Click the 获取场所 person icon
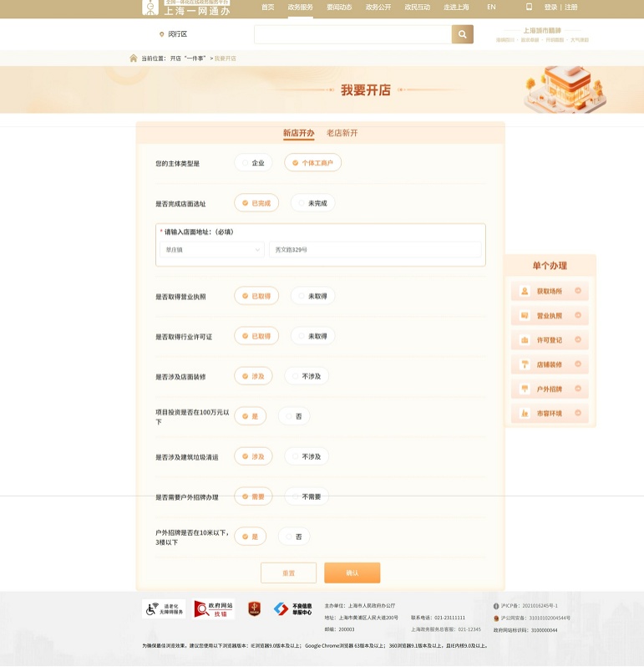The image size is (644, 667). point(525,291)
